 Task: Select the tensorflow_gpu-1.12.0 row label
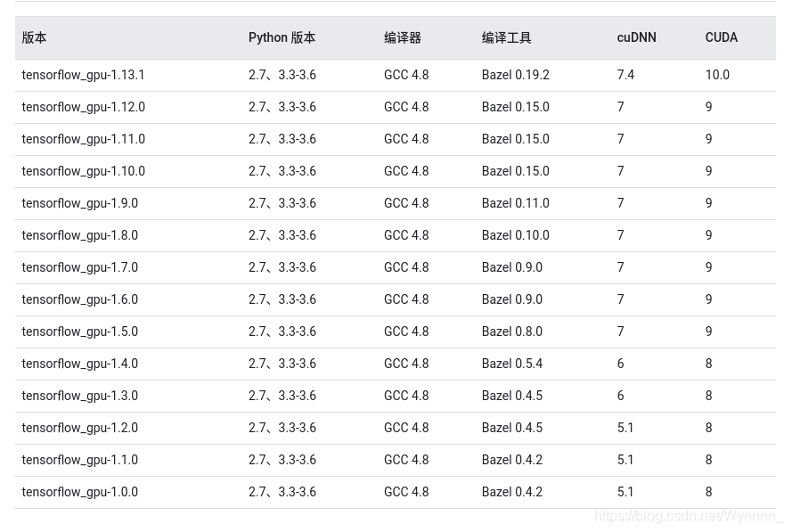83,107
